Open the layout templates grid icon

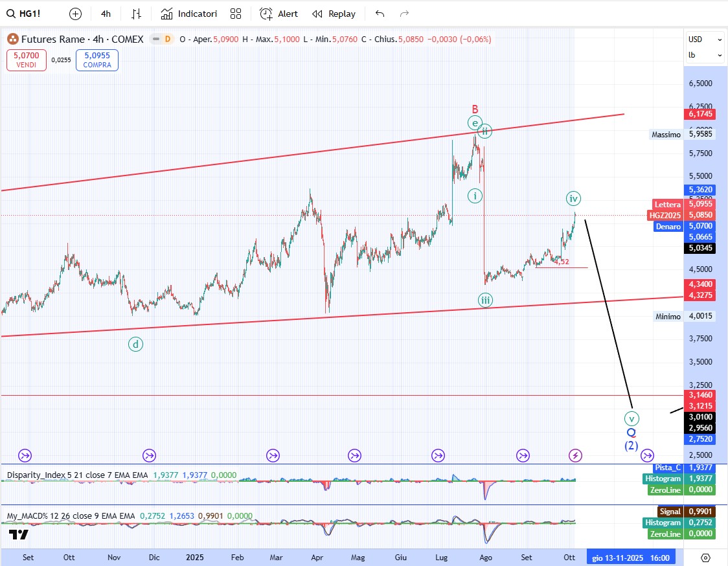pyautogui.click(x=236, y=14)
